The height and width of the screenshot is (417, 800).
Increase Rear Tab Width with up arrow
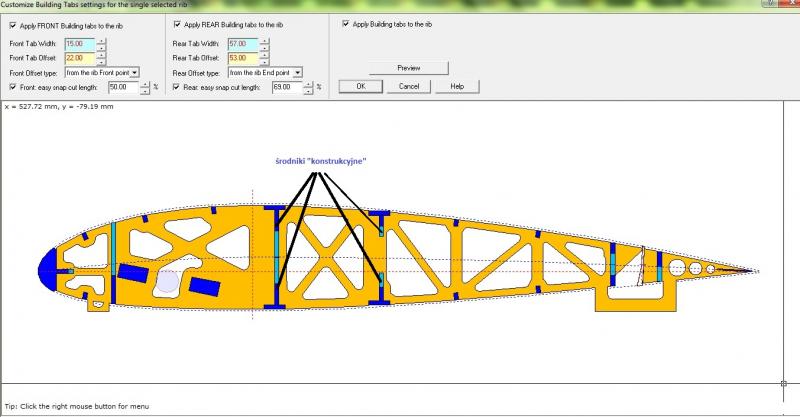click(266, 41)
